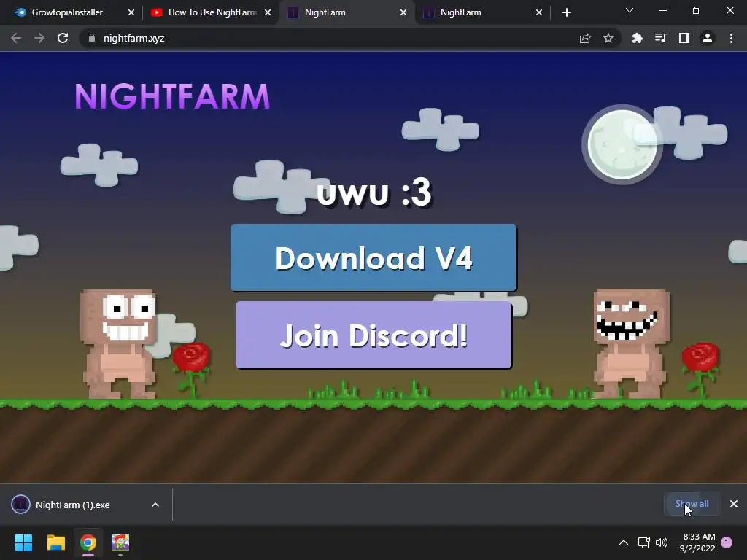Click the Chrome taskbar icon
The width and height of the screenshot is (747, 560).
coord(88,542)
